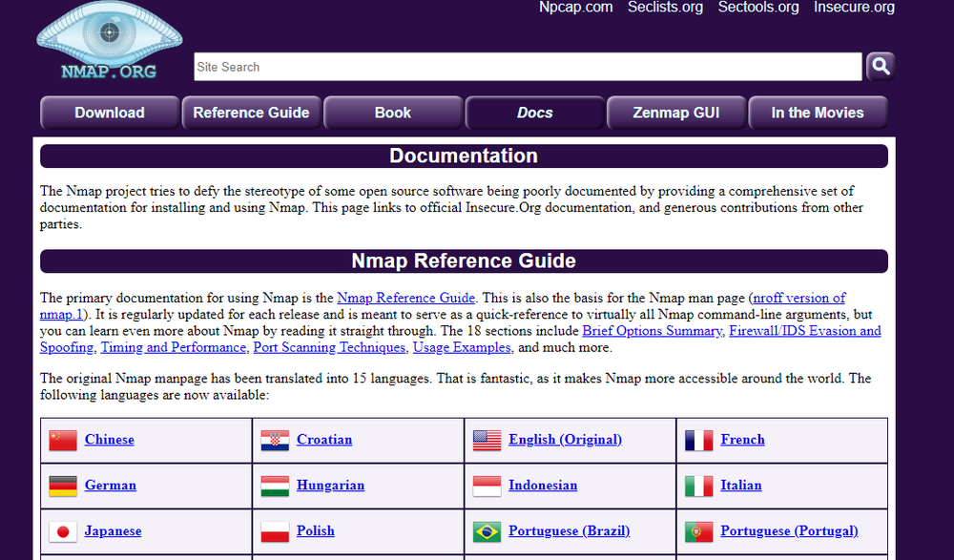Visit the Seclists.org link
The width and height of the screenshot is (954, 560).
coord(665,8)
